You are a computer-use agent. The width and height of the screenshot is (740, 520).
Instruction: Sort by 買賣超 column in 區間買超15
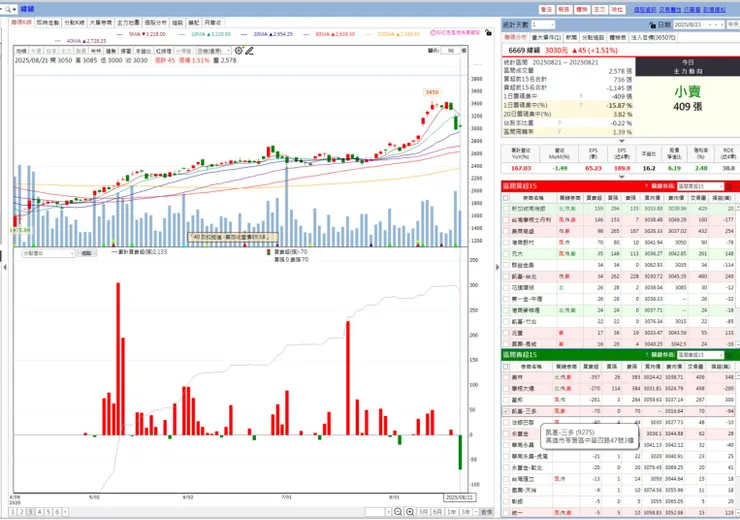coord(594,198)
